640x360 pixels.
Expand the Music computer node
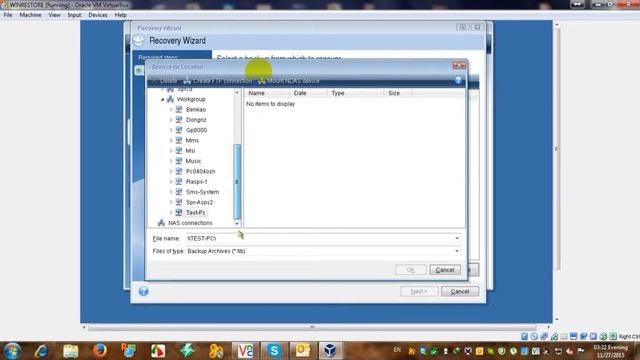(x=171, y=161)
